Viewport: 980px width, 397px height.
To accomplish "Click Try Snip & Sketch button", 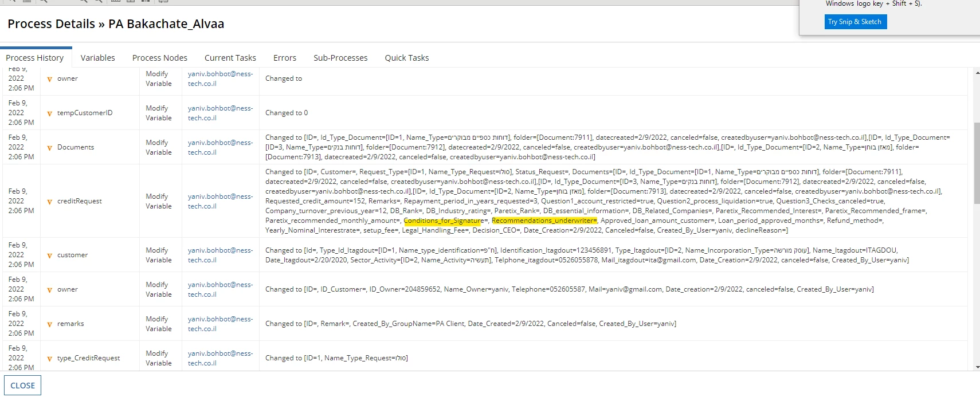I will [854, 22].
